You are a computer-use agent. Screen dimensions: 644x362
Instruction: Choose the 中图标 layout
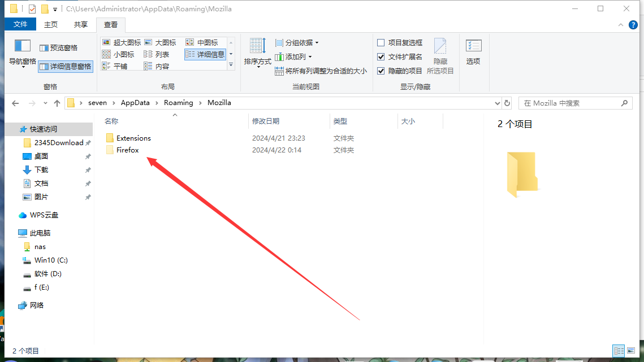[x=202, y=43]
